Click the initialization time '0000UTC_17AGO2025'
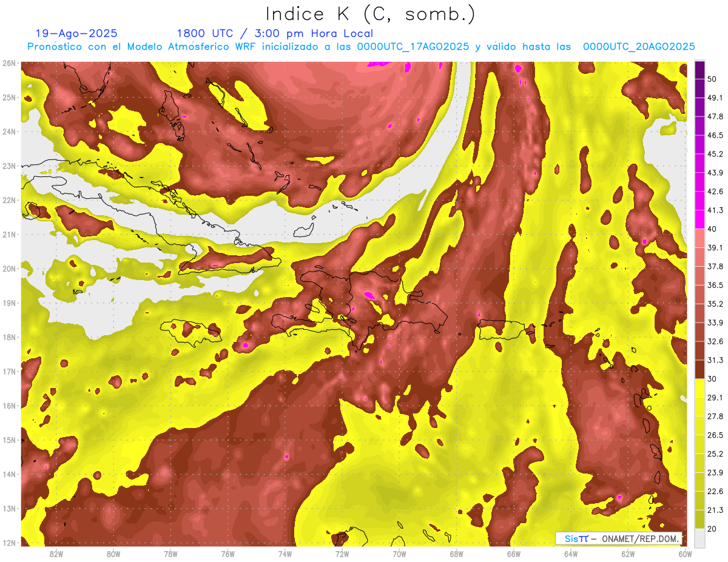728x562 pixels. (x=413, y=47)
